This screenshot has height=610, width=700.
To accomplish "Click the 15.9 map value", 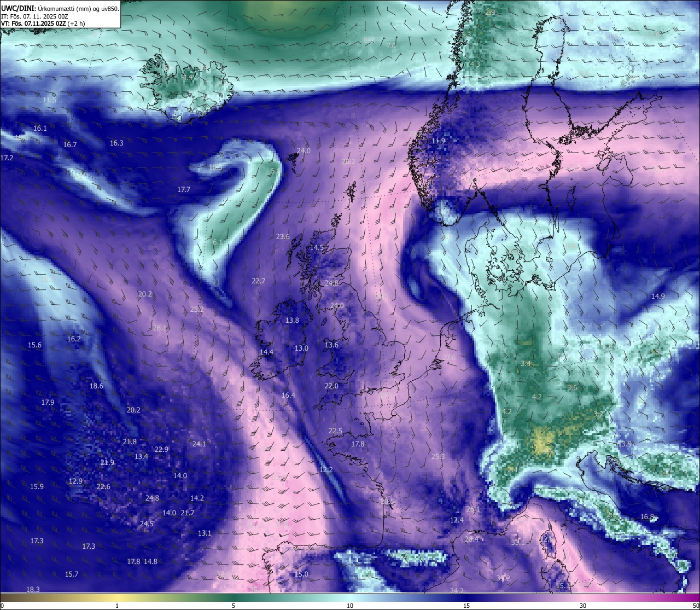I will 37,487.
